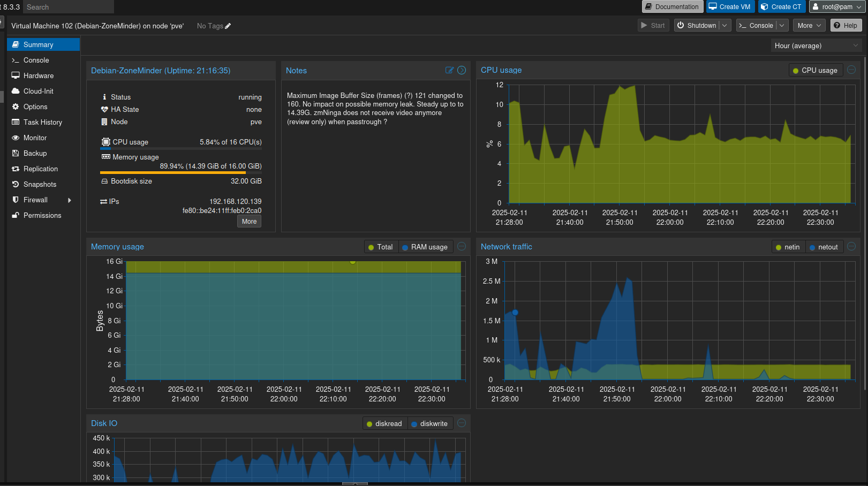Viewport: 868px width, 486px height.
Task: Open the Snapshots section
Action: click(x=43, y=184)
